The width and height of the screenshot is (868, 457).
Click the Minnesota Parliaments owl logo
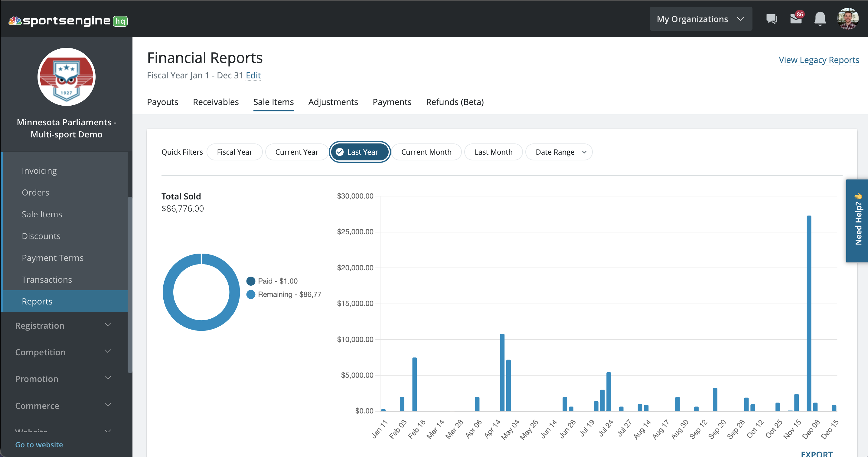pyautogui.click(x=66, y=77)
